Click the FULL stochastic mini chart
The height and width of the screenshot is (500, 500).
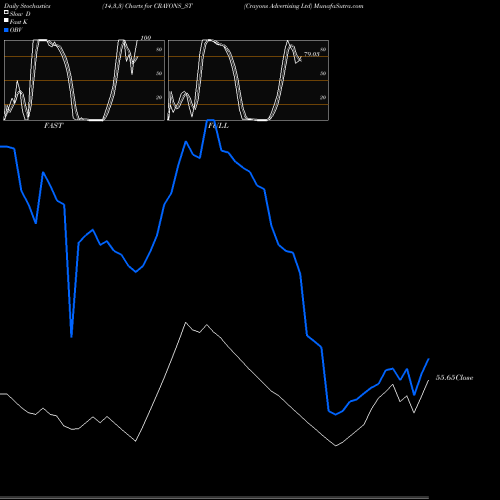click(248, 80)
